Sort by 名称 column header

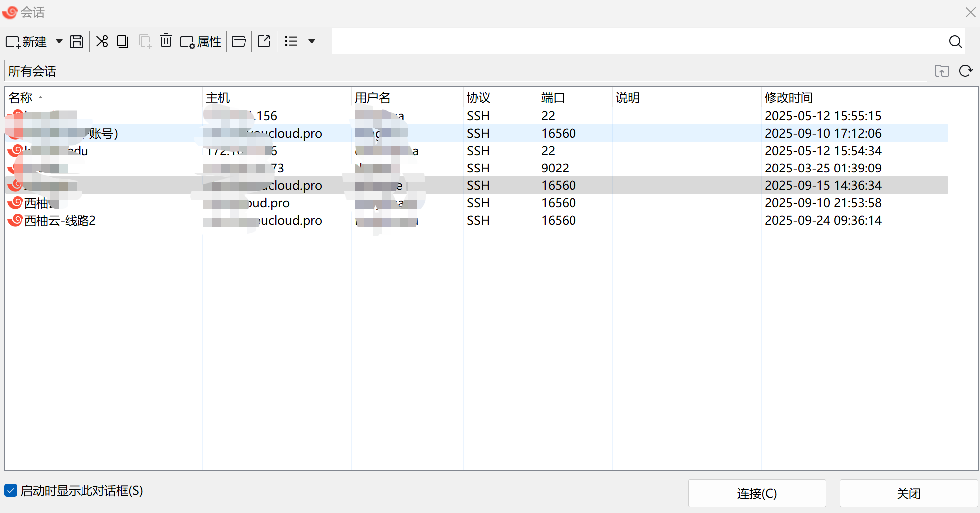[103, 97]
